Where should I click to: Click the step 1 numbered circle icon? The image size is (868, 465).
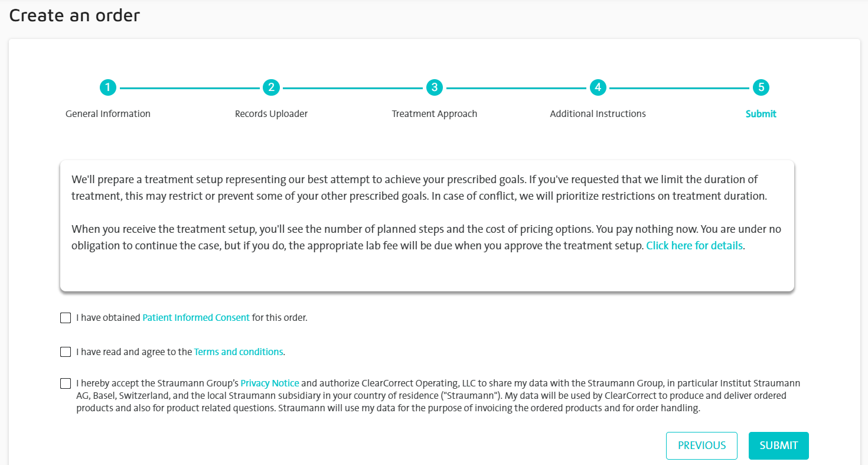108,87
